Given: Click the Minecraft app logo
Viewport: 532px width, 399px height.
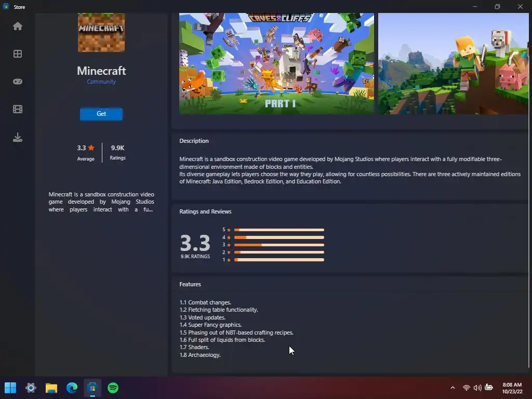Looking at the screenshot, I should tap(101, 32).
